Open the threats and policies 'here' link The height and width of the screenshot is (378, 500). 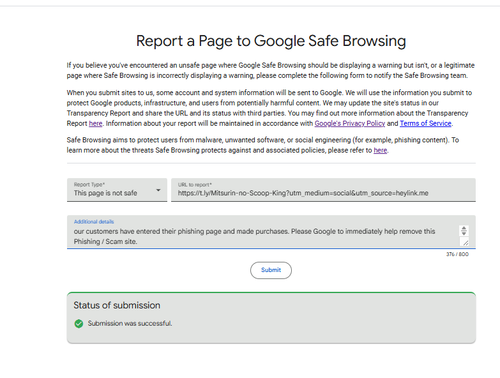pos(380,150)
